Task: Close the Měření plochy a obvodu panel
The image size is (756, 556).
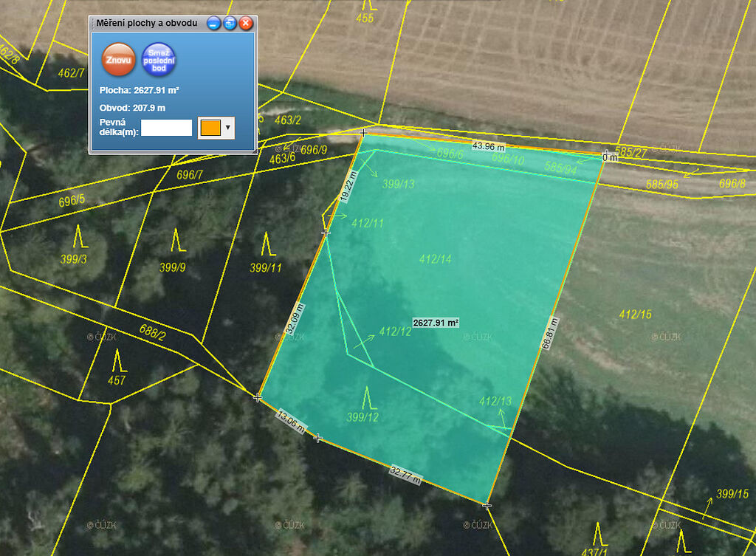Action: click(247, 24)
